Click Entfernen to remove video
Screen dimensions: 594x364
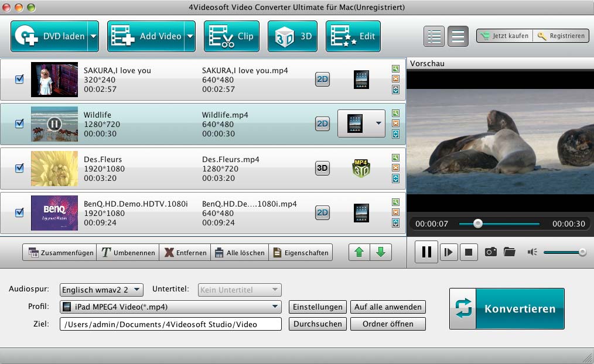(x=185, y=253)
